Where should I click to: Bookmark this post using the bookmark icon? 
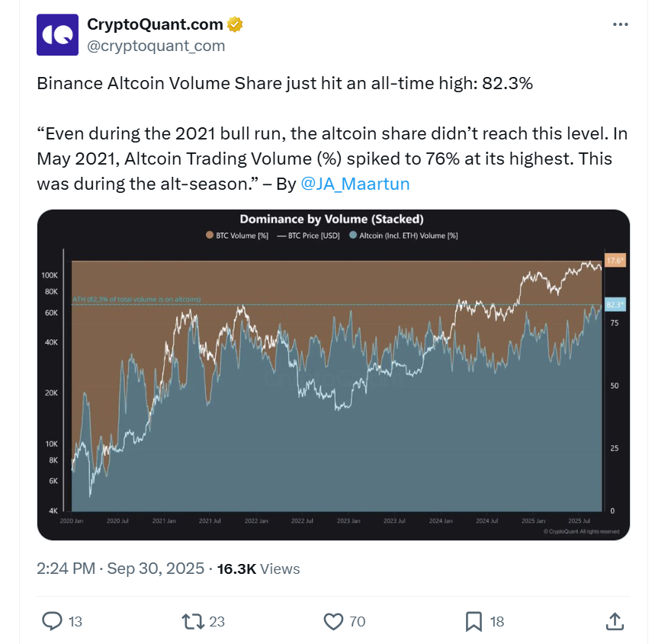pyautogui.click(x=474, y=622)
